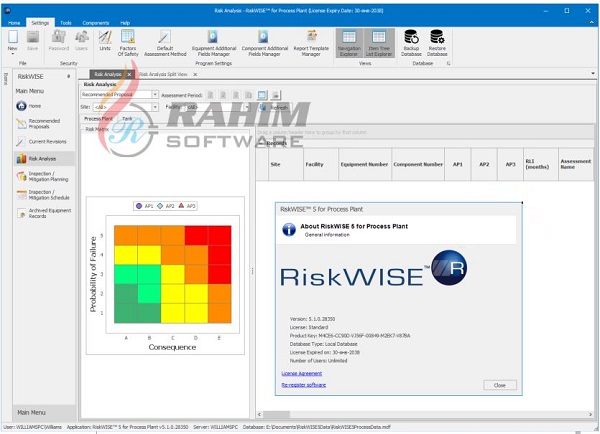
Task: Select the Process Plant sub-tab
Action: [x=98, y=119]
